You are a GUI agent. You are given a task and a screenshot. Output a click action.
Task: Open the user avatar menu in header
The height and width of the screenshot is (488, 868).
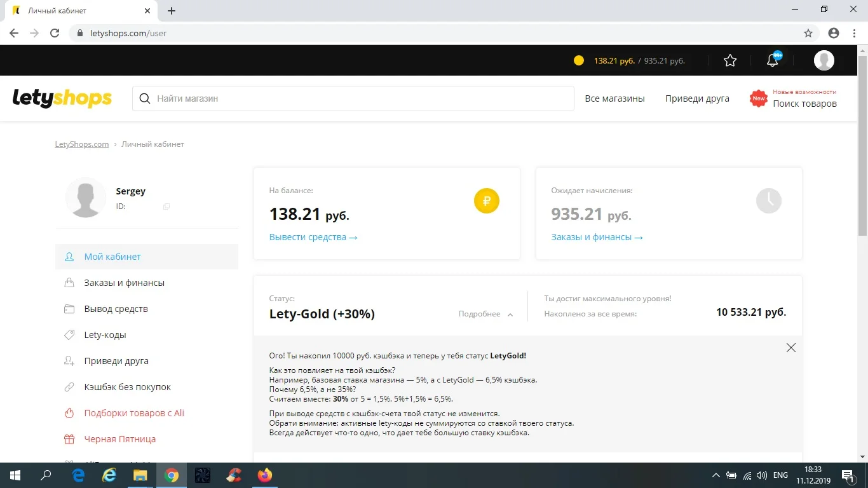click(824, 60)
